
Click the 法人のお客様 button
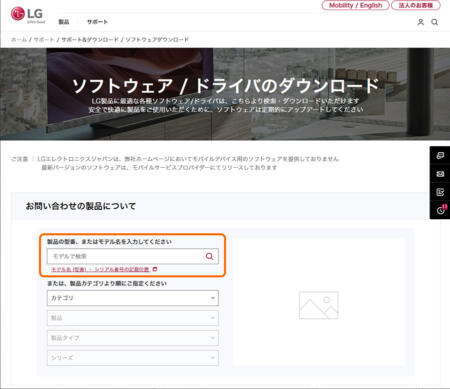pos(416,5)
